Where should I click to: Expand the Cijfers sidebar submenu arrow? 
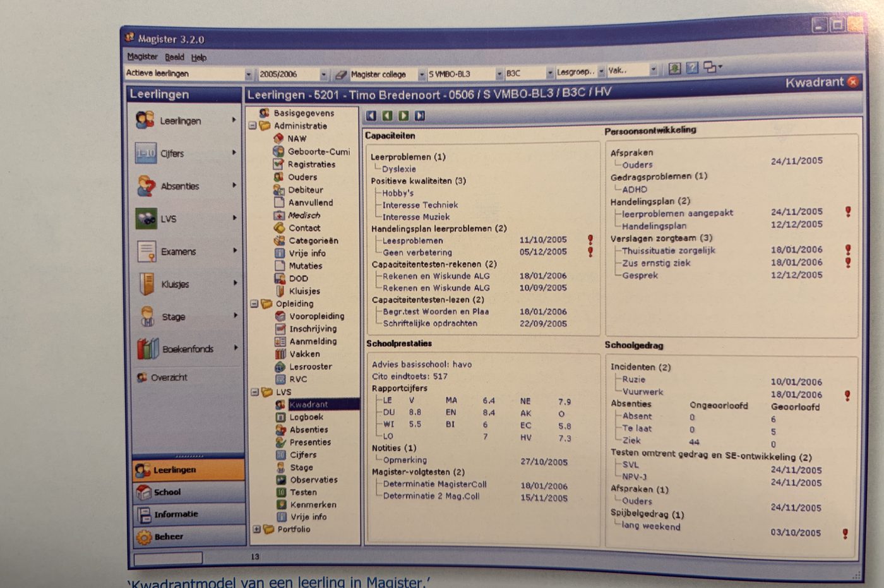pyautogui.click(x=234, y=152)
